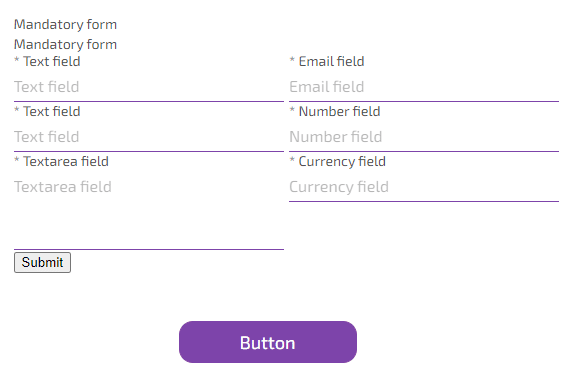The height and width of the screenshot is (374, 572).
Task: Click the Number field label text
Action: tap(339, 111)
